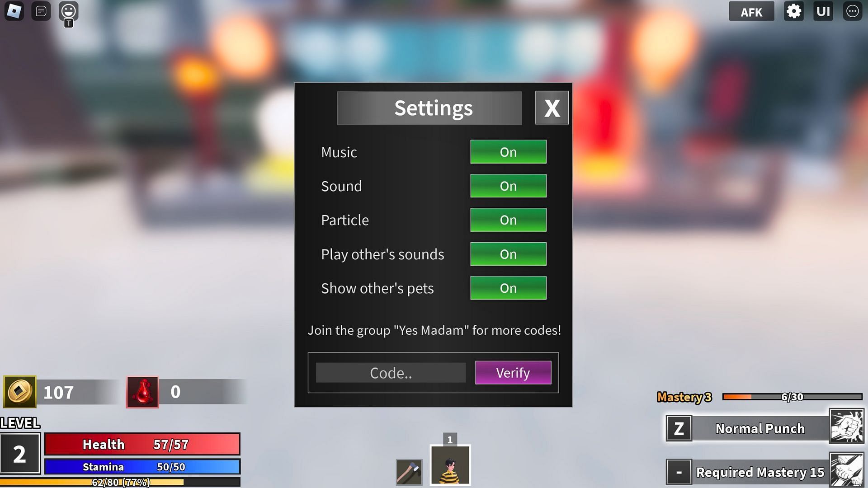The image size is (868, 488).
Task: Toggle Sound setting Off
Action: tap(508, 186)
